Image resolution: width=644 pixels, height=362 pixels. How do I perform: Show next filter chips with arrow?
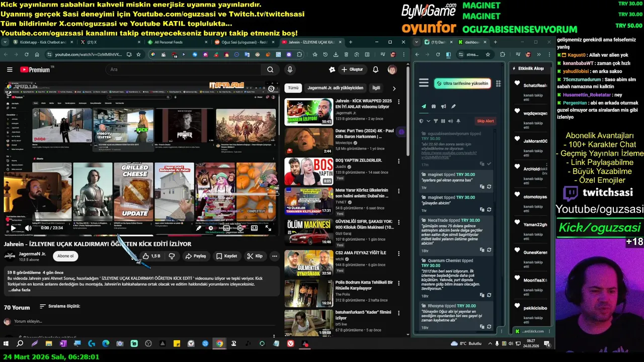coord(394,88)
